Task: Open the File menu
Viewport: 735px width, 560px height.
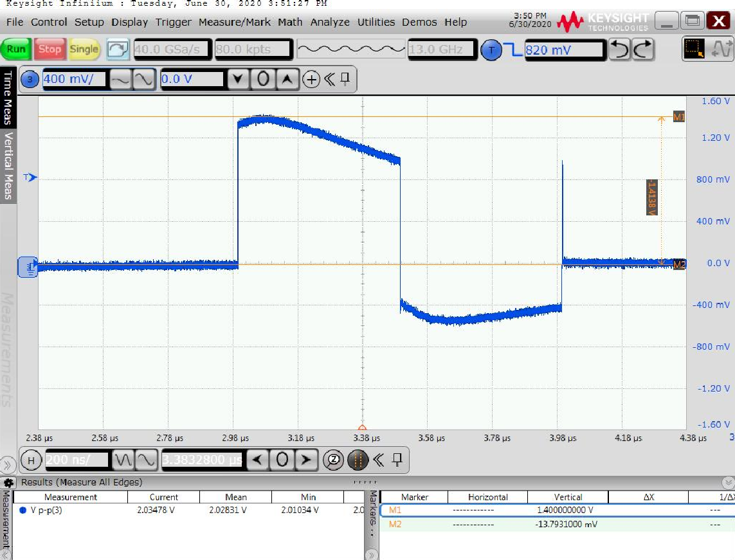Action: click(x=15, y=22)
